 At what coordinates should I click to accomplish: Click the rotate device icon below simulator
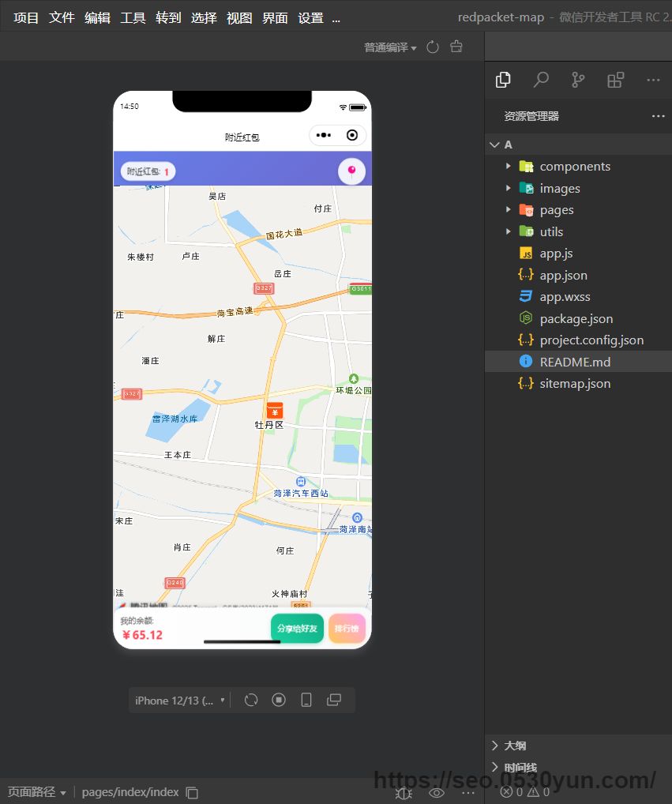(251, 700)
